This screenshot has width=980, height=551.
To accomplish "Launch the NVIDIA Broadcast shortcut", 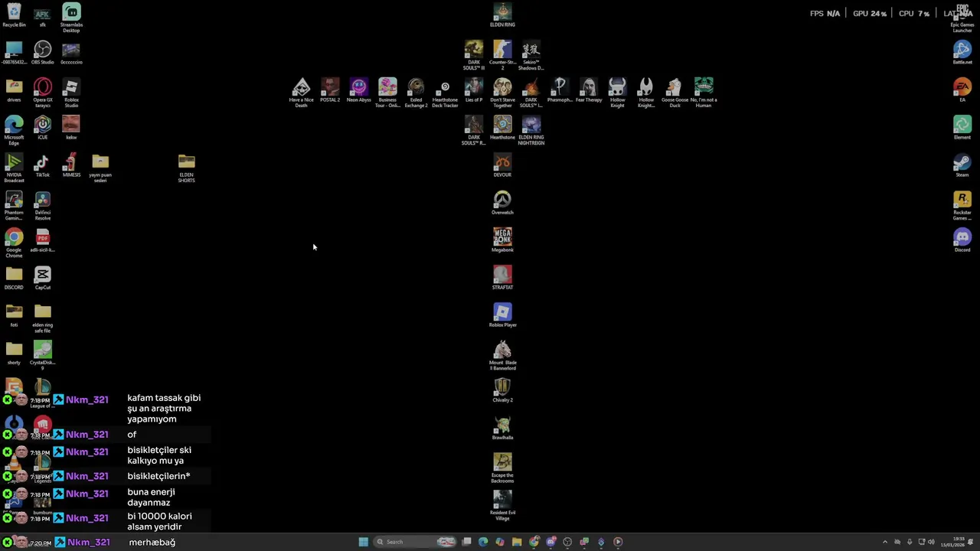I will tap(14, 168).
